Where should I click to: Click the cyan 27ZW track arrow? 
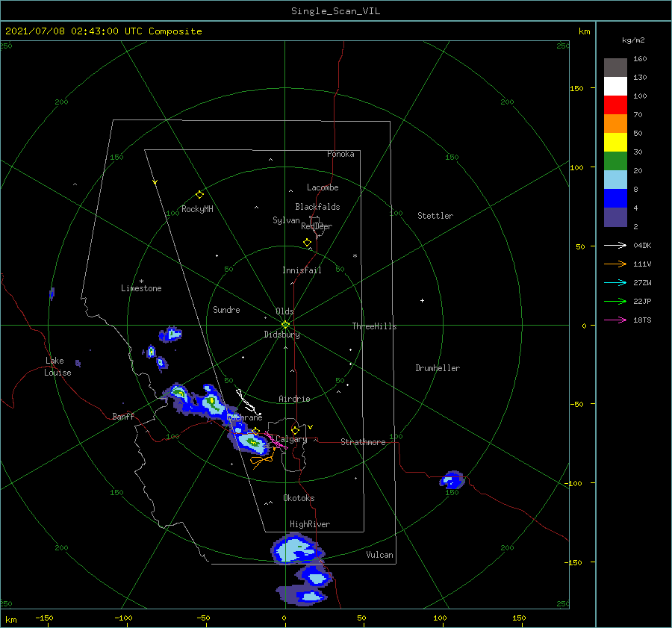tap(615, 282)
